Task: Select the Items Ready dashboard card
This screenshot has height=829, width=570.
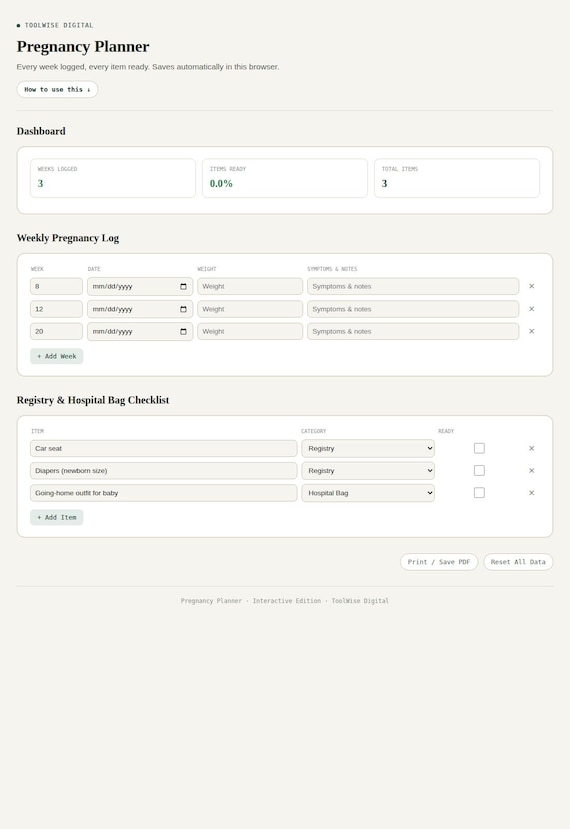Action: 285,178
